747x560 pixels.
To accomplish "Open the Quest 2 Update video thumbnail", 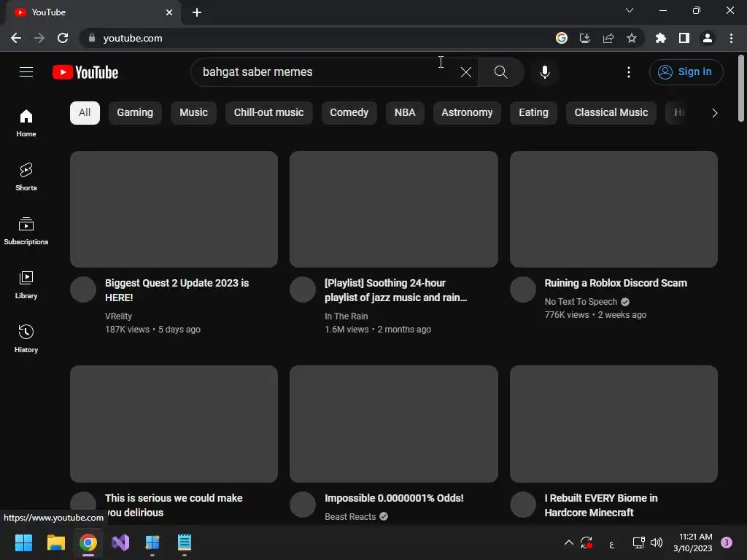I will 174,209.
